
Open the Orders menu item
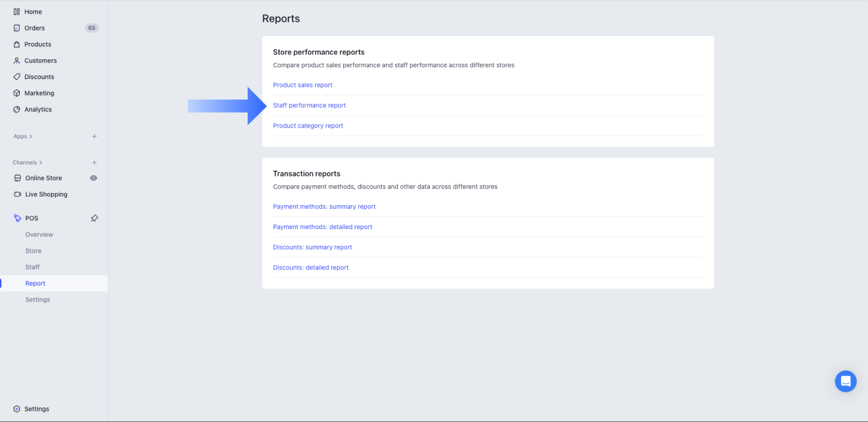[35, 28]
